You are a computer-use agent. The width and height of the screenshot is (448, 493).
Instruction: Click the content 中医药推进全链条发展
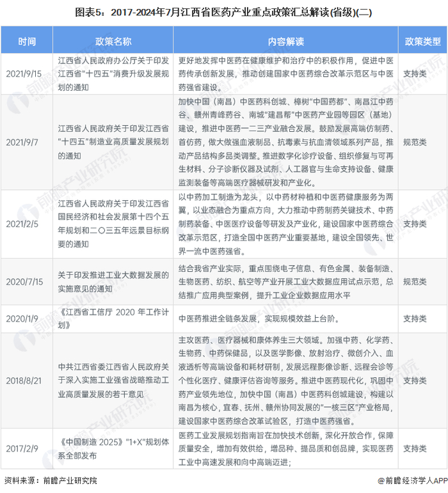(259, 319)
